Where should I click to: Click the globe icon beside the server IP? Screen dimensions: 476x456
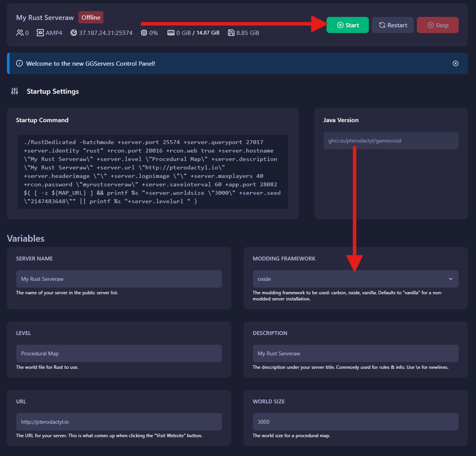pos(73,33)
